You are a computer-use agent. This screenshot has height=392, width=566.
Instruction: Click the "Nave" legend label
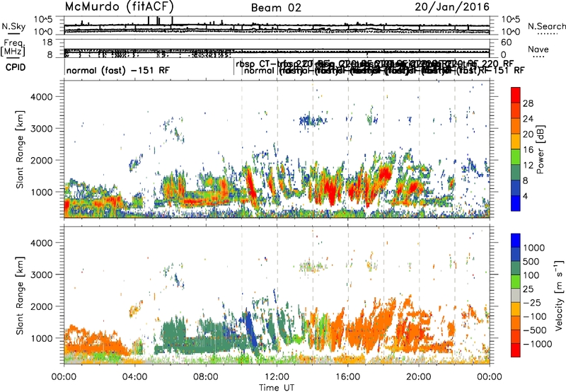(x=538, y=49)
